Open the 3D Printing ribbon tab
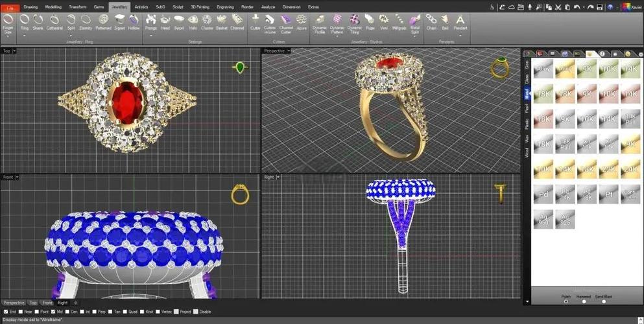This screenshot has height=324, width=644. click(x=200, y=7)
